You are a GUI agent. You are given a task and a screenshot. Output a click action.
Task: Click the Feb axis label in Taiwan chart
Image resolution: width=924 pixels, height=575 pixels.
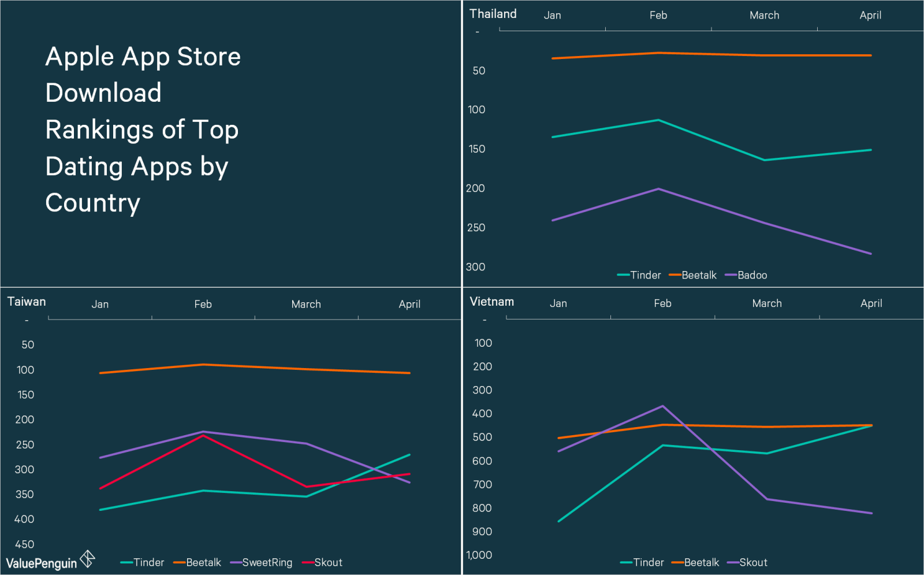tap(203, 305)
